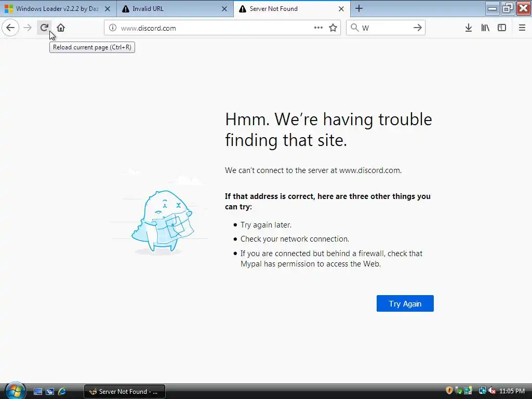Close the Windows Loader tab
The image size is (532, 399).
108,9
